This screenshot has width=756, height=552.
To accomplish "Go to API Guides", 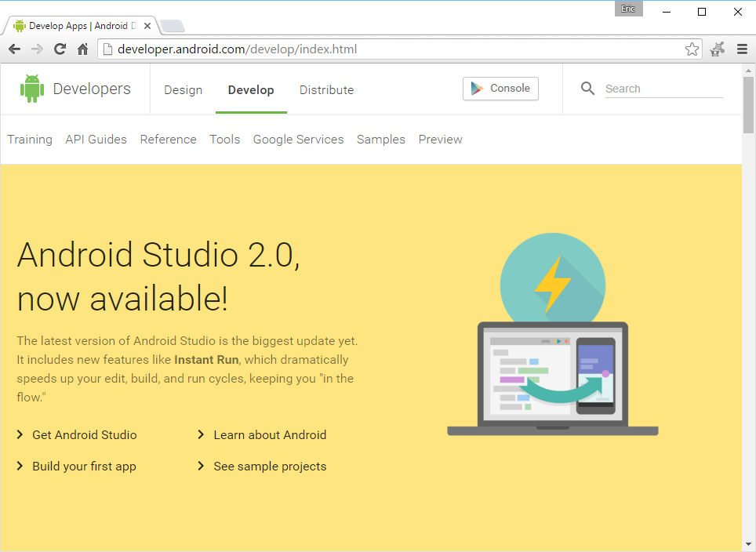I will [x=96, y=140].
